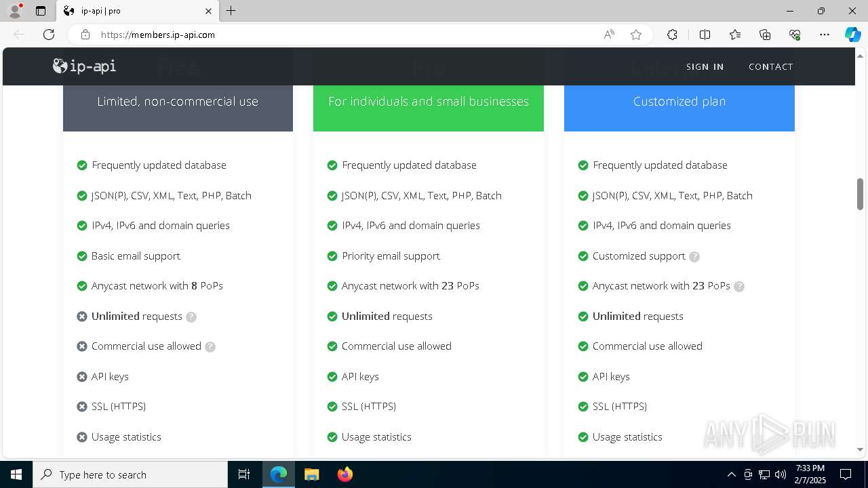The image size is (868, 488).
Task: Open File Explorer from taskbar
Action: [311, 474]
